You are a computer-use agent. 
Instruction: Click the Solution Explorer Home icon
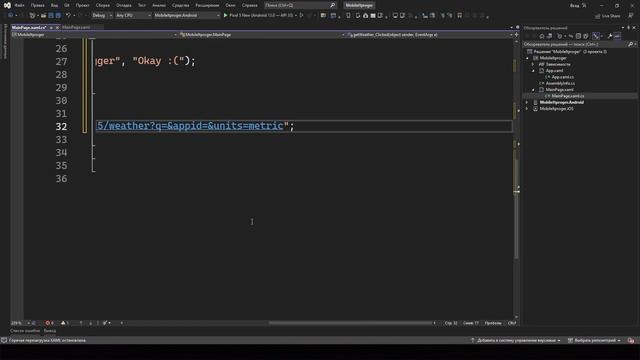542,36
